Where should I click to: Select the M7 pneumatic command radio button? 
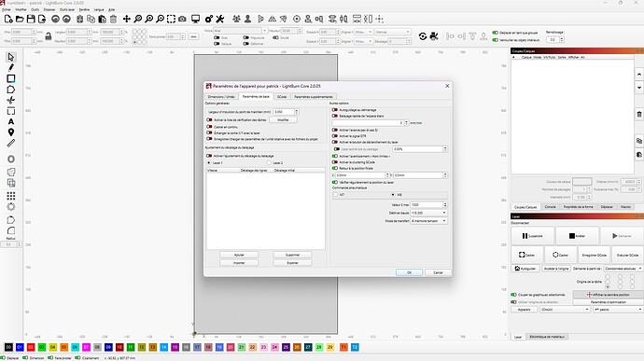click(x=336, y=195)
